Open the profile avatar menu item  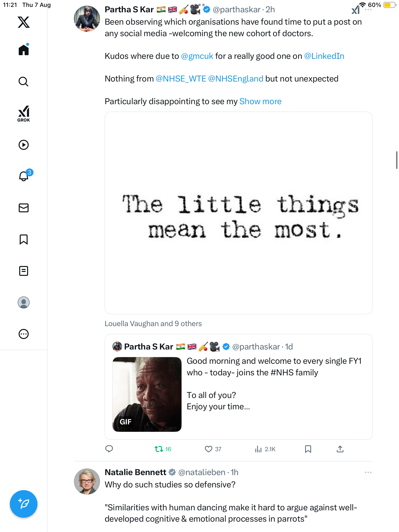[x=24, y=302]
